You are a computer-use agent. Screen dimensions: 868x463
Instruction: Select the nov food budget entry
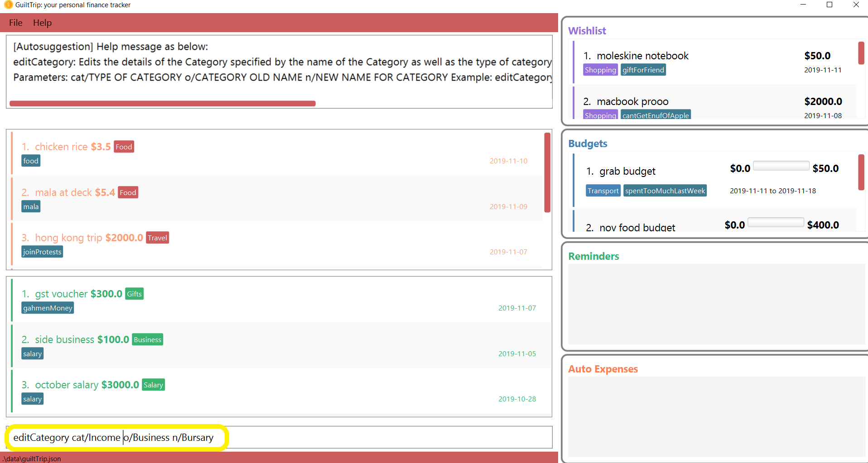pyautogui.click(x=714, y=221)
